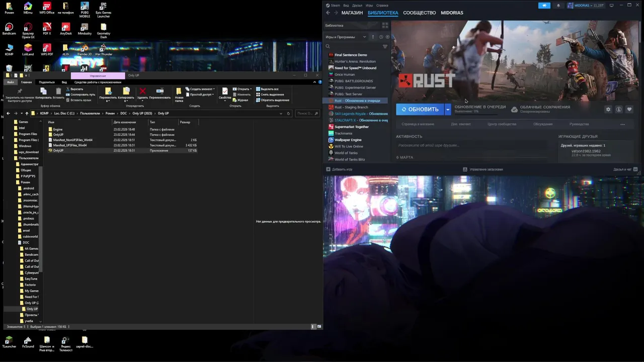The width and height of the screenshot is (644, 362).
Task: Open recent locations arrow in Explorer
Action: pyautogui.click(x=22, y=113)
